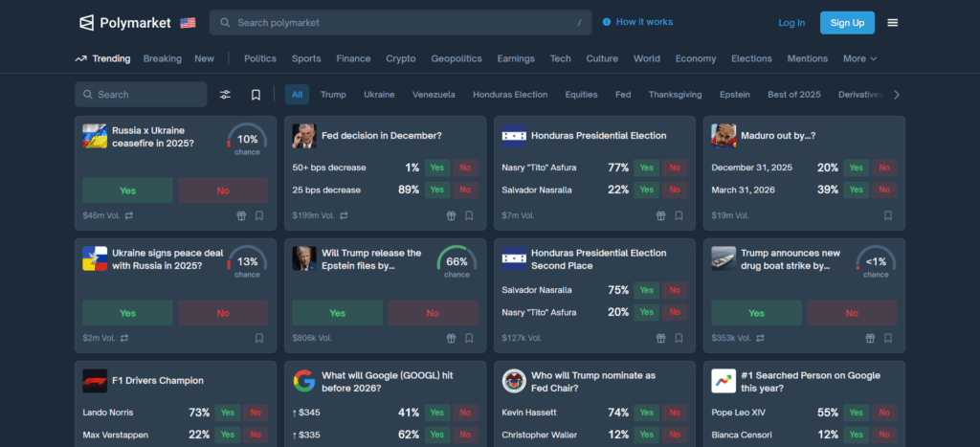
Task: Expand the More categories dropdown
Action: pyautogui.click(x=859, y=58)
